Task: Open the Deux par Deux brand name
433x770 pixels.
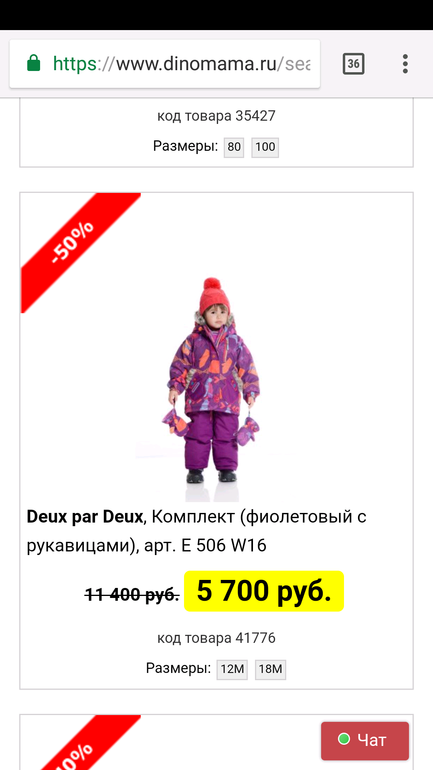Action: tap(84, 517)
